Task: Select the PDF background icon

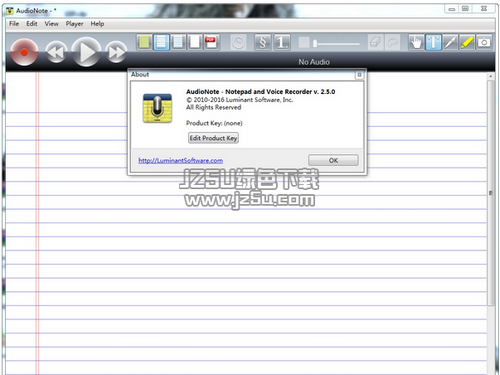Action: (211, 42)
